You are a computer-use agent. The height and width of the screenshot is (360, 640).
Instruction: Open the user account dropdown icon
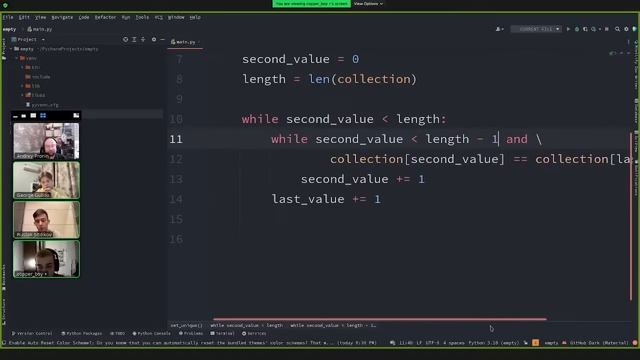500,29
